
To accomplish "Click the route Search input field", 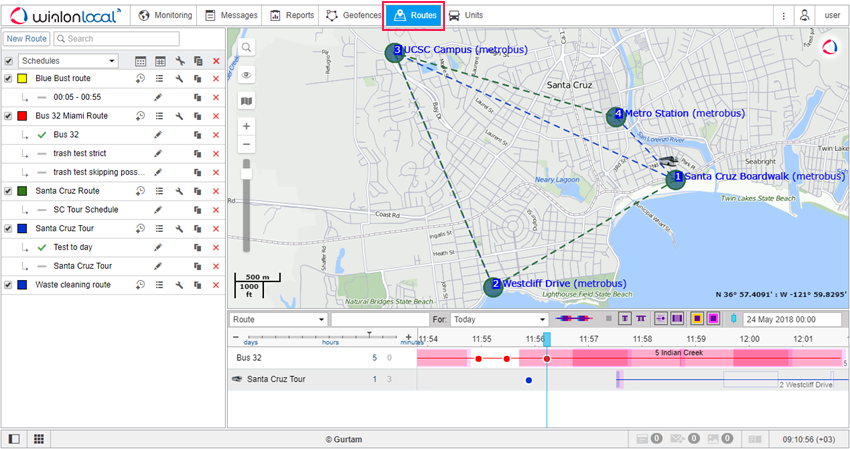I will tap(118, 39).
